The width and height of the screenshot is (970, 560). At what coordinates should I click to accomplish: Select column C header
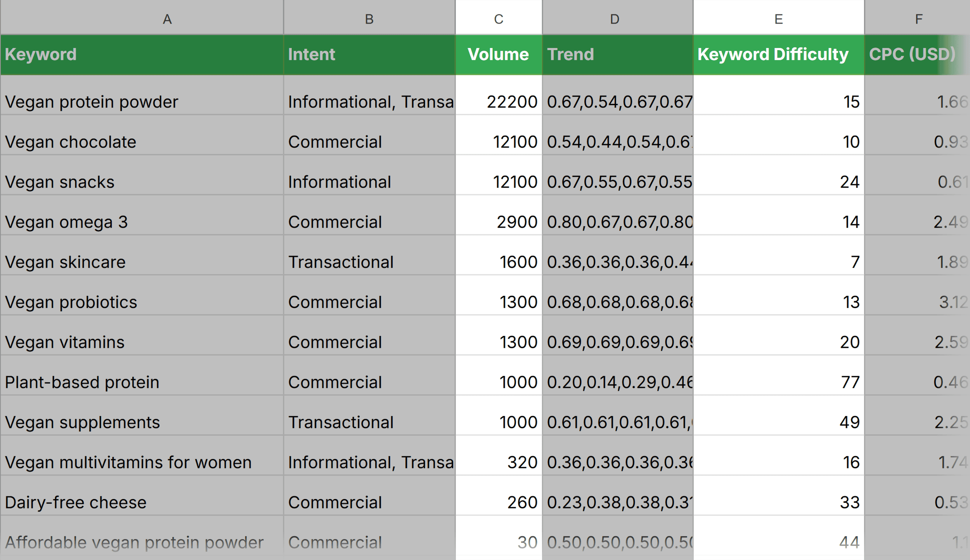tap(499, 17)
